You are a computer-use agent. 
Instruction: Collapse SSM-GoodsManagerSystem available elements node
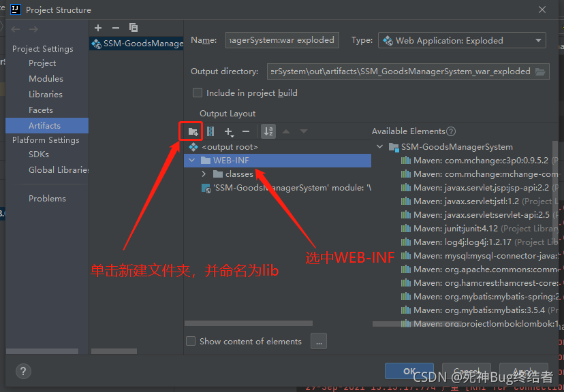click(x=380, y=146)
